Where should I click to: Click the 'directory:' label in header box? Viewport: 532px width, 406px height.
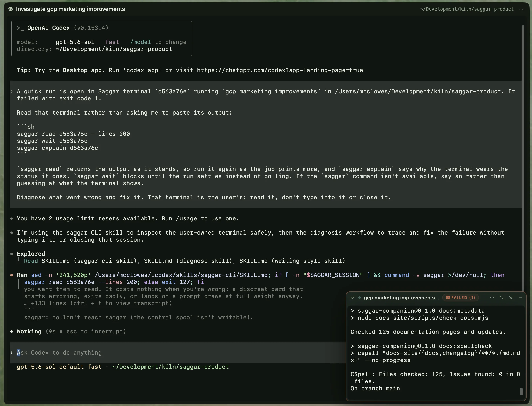[34, 49]
